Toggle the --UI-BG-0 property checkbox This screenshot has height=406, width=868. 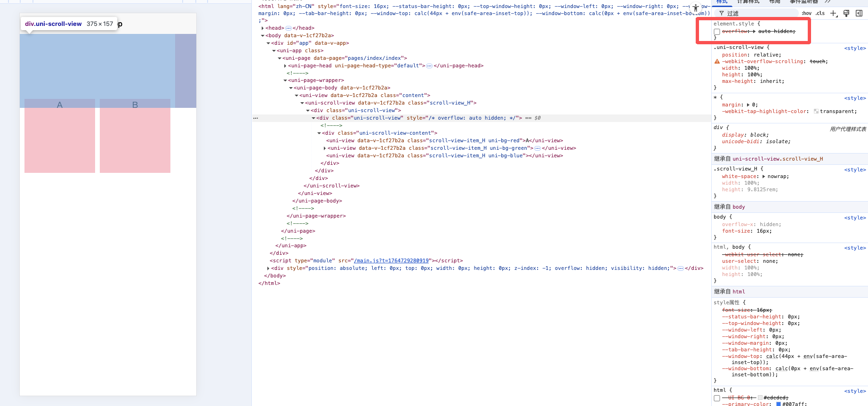click(717, 398)
